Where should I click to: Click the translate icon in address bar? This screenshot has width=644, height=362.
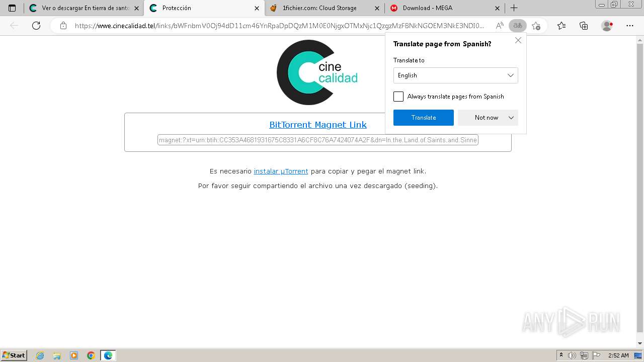(518, 26)
